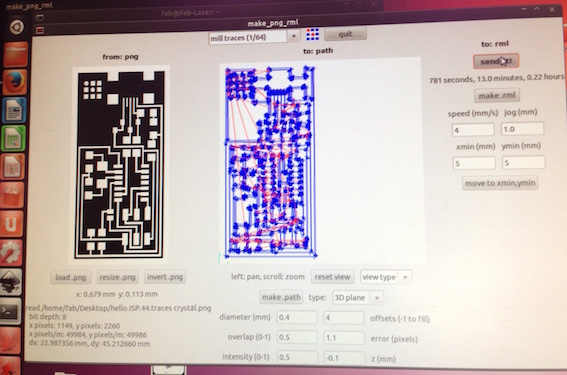Viewport: 567px width, 375px height.
Task: Expand the mill traces (1/64) dropdown
Action: click(x=294, y=37)
